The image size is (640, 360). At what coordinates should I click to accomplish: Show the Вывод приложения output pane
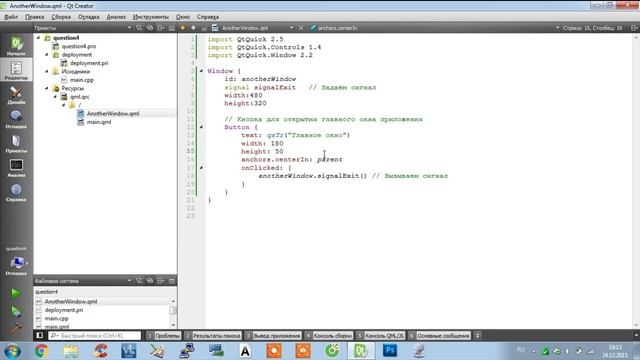[x=273, y=336]
